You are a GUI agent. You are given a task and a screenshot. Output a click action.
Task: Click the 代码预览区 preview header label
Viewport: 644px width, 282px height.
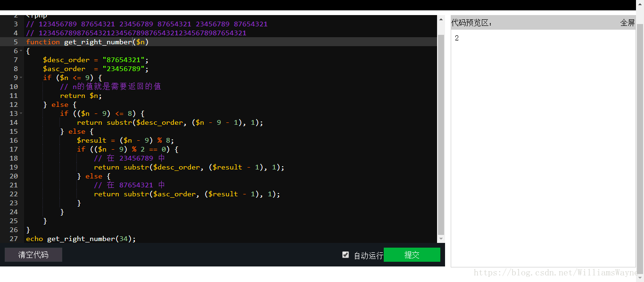472,23
